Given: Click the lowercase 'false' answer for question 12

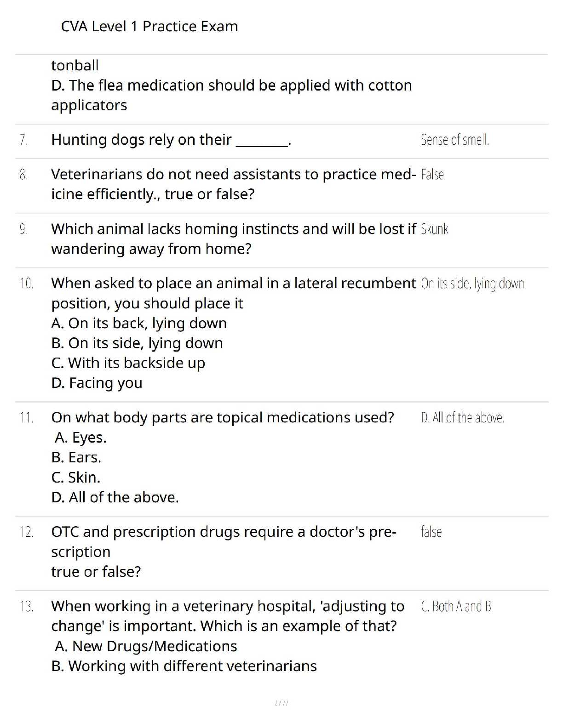Looking at the screenshot, I should coord(431,532).
